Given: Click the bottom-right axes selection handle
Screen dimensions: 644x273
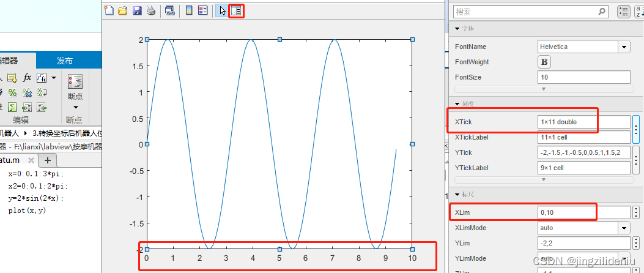Looking at the screenshot, I should [412, 249].
